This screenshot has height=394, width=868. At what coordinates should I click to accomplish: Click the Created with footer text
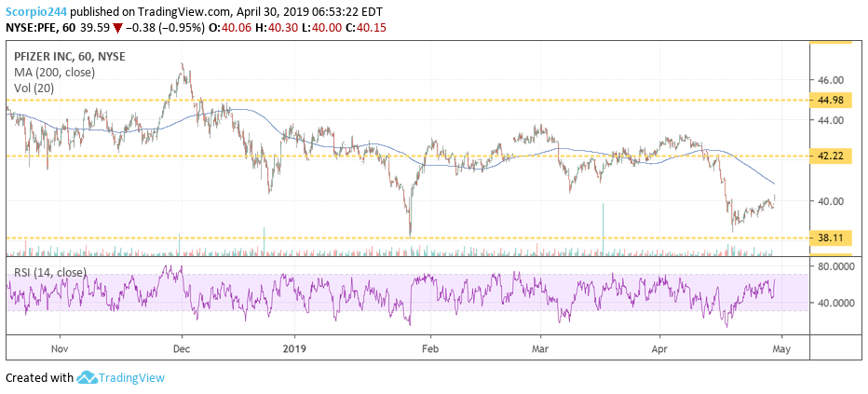[x=39, y=378]
